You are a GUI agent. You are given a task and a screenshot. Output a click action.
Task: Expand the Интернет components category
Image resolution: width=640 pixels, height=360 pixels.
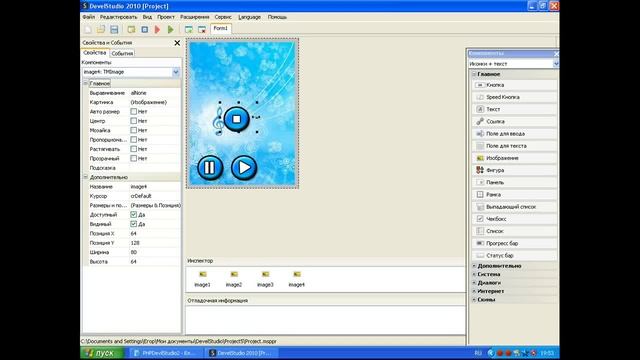tap(474, 291)
